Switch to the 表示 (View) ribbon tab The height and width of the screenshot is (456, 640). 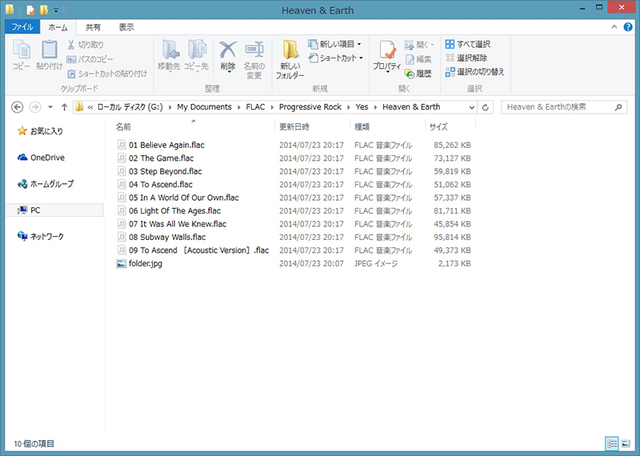(126, 27)
